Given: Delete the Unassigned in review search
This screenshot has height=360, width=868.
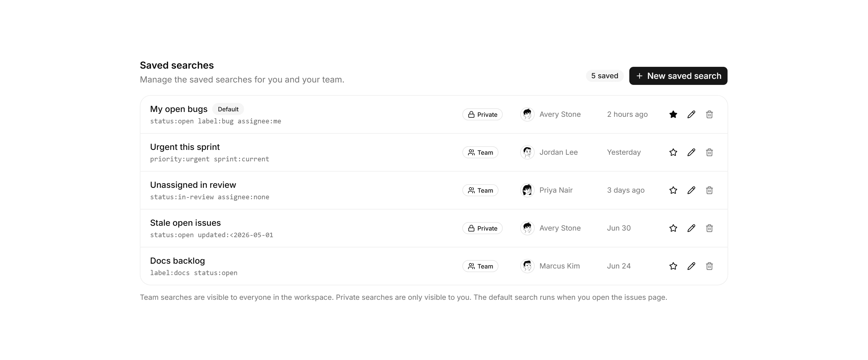Looking at the screenshot, I should coord(709,191).
